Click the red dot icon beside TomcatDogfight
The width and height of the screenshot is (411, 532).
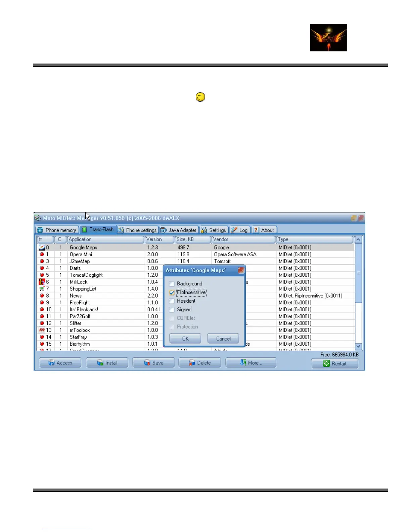click(42, 275)
